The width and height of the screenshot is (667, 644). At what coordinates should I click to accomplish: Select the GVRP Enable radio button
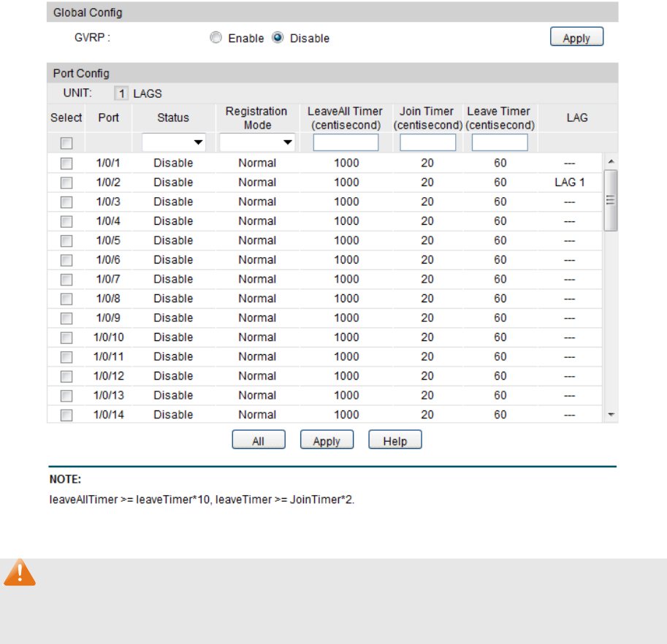point(216,38)
